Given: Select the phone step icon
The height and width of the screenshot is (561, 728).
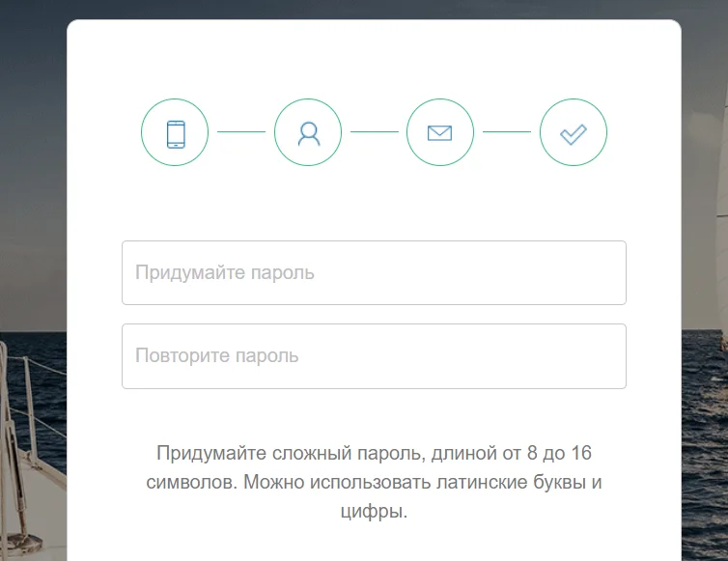Looking at the screenshot, I should coord(175,132).
